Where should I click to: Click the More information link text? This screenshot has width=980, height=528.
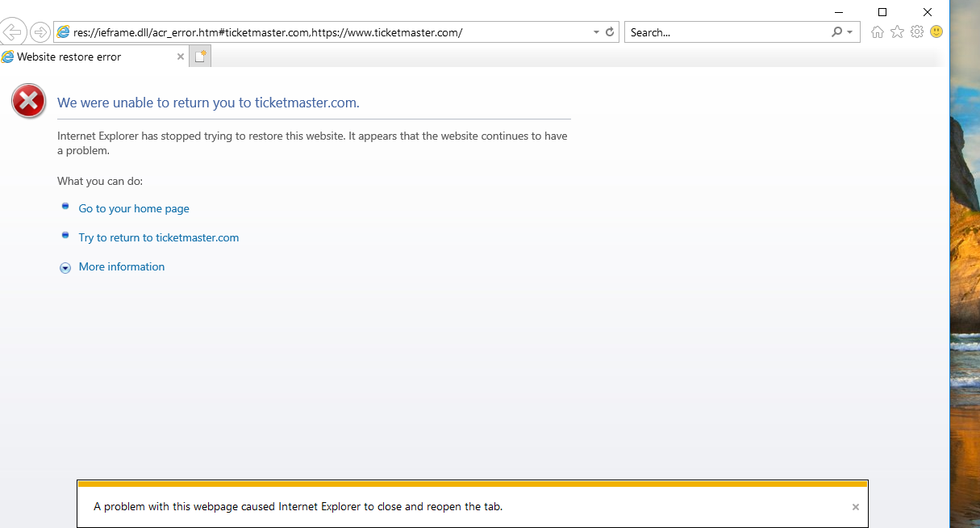click(122, 266)
